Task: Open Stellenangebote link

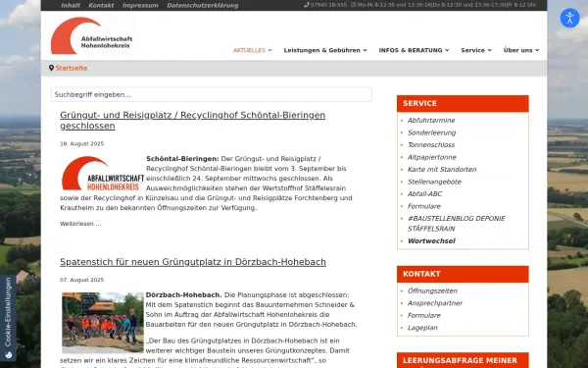Action: (x=434, y=182)
